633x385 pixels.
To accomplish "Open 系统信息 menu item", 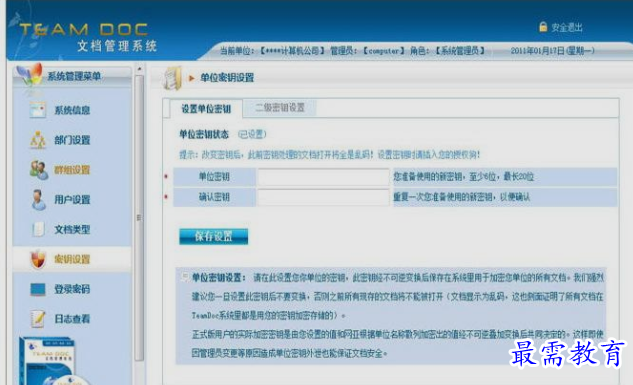I will 72,110.
